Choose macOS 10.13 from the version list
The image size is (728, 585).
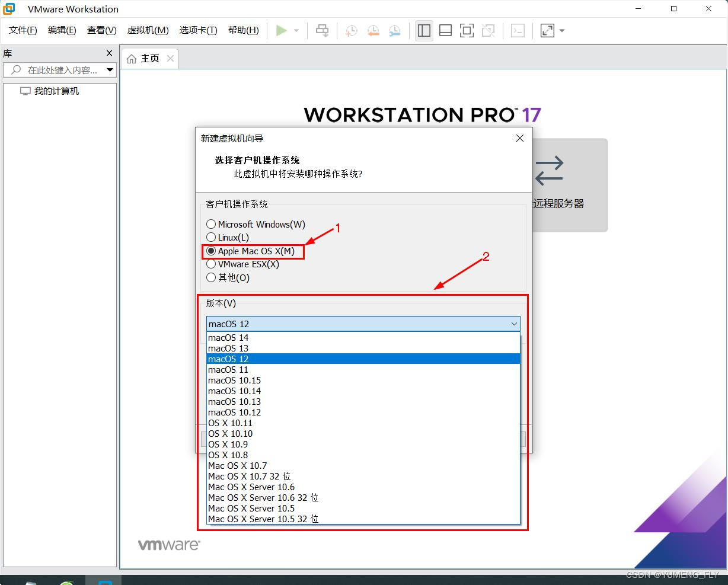[x=363, y=401]
